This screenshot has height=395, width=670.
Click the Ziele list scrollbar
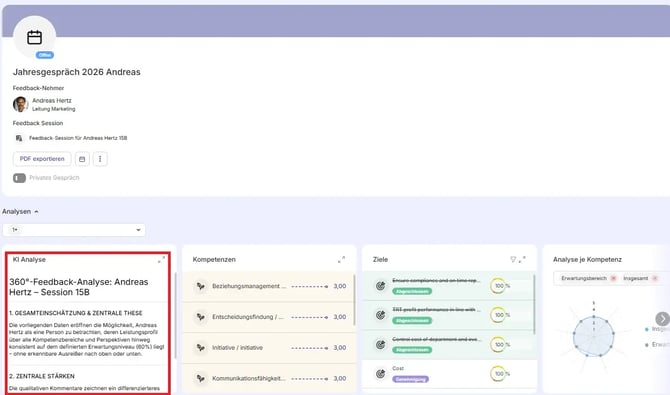point(535,304)
